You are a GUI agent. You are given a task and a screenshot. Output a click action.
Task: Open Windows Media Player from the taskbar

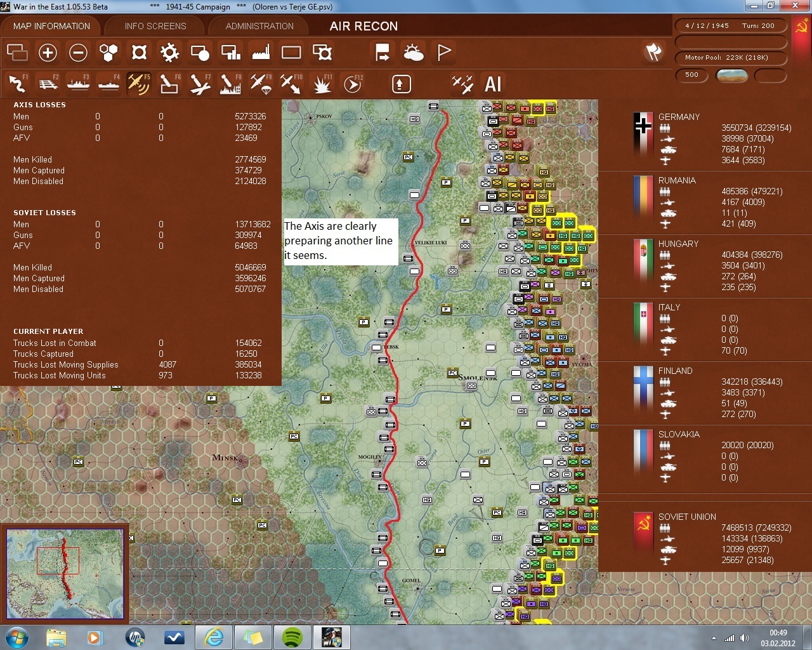pos(95,637)
